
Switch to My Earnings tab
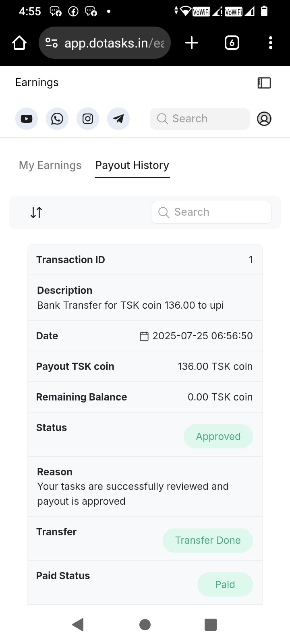tap(50, 165)
